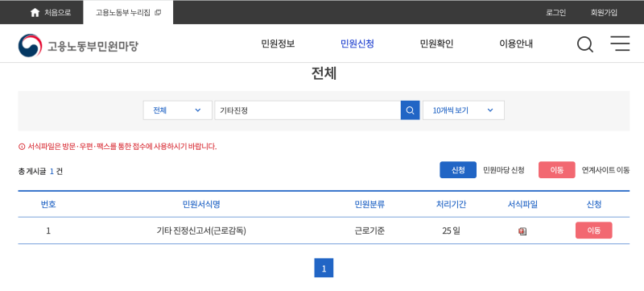Click the red 이동 legend button beside 연계사이트 이동
This screenshot has width=644, height=291.
point(556,170)
